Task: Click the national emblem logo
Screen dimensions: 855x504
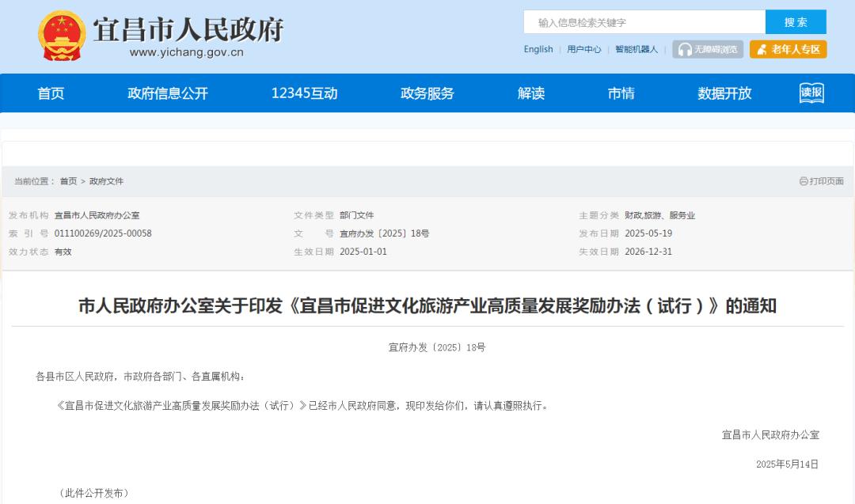Action: point(63,36)
